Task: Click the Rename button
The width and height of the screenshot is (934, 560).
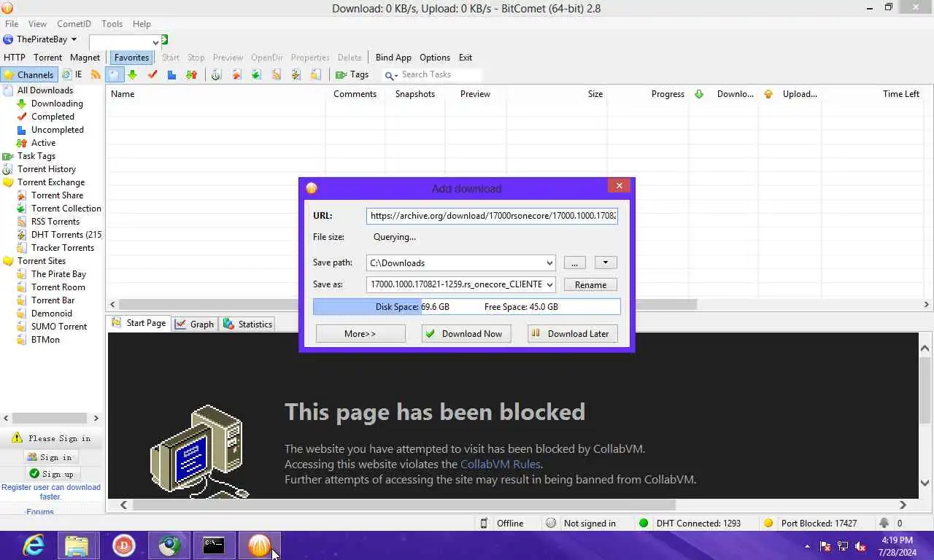Action: click(x=590, y=285)
